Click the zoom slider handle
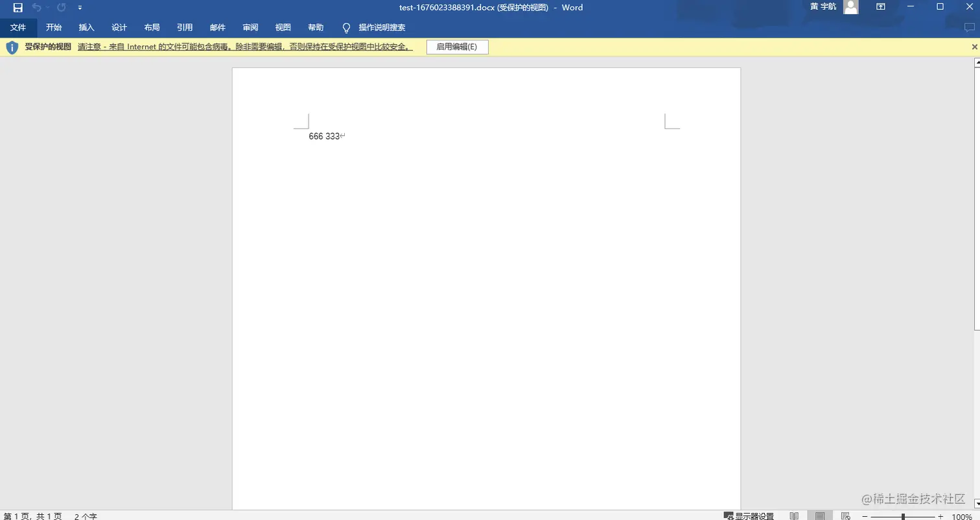The image size is (980, 520). 903,516
